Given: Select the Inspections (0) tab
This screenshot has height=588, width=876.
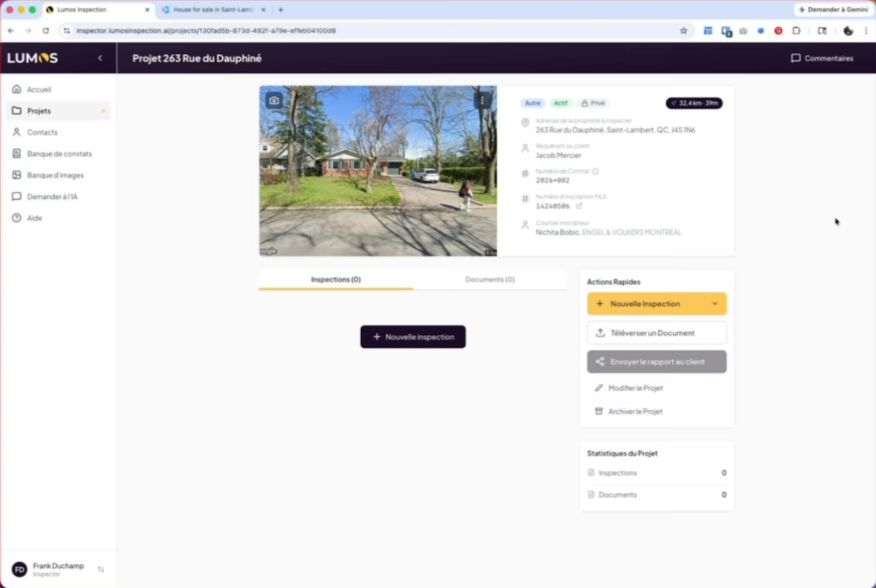Looking at the screenshot, I should 336,279.
